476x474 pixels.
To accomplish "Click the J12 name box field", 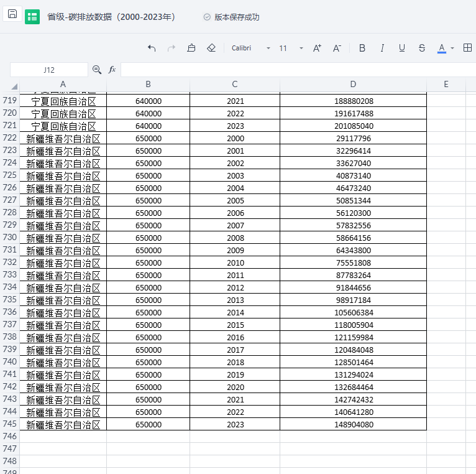I will (49, 70).
